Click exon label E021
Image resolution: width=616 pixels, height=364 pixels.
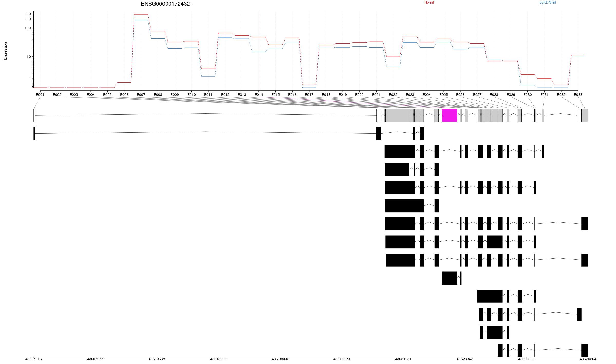point(376,95)
